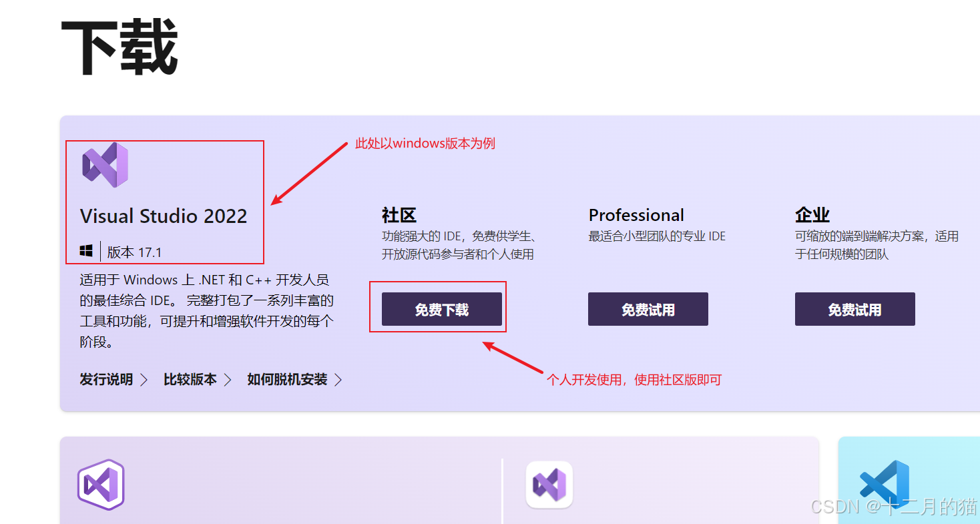
Task: Click the paragraph beginning 适用于 Windows 上 .NET
Action: click(206, 311)
